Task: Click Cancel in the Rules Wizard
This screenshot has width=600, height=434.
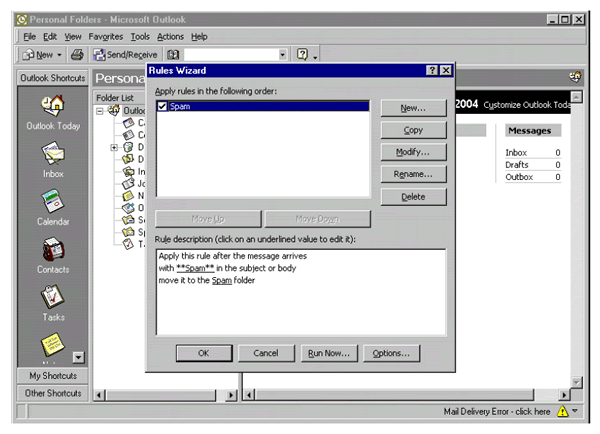Action: pyautogui.click(x=266, y=353)
